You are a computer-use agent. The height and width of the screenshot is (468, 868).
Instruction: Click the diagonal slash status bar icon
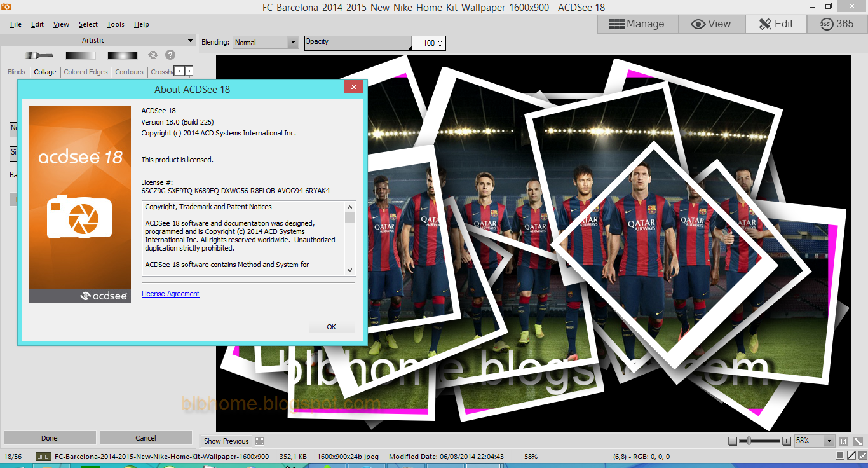click(851, 456)
